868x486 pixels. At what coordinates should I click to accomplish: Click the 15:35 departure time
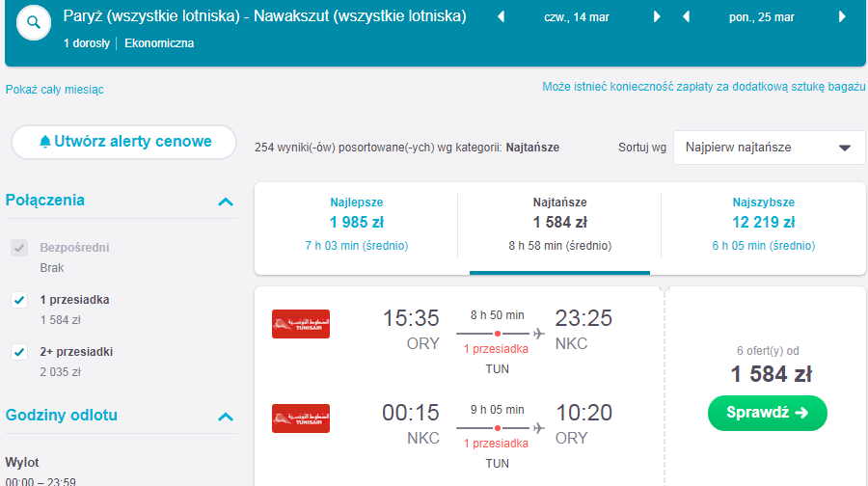pyautogui.click(x=411, y=318)
